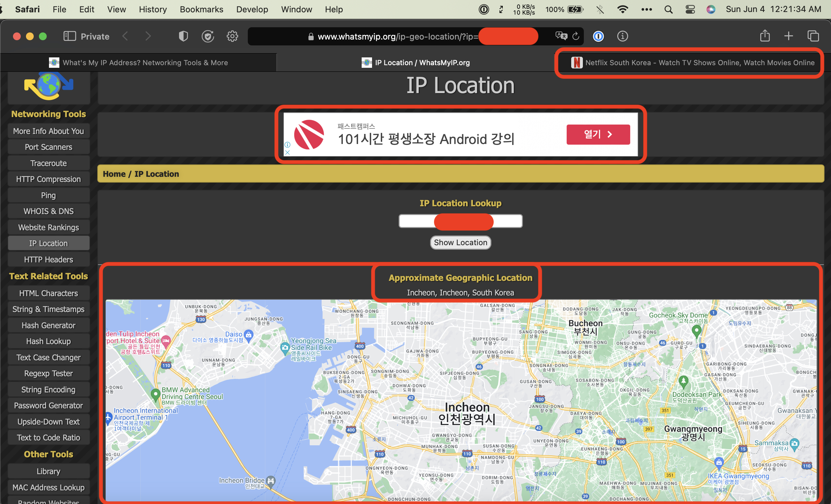The height and width of the screenshot is (504, 831).
Task: Click the red 열기 button in ad
Action: tap(597, 135)
